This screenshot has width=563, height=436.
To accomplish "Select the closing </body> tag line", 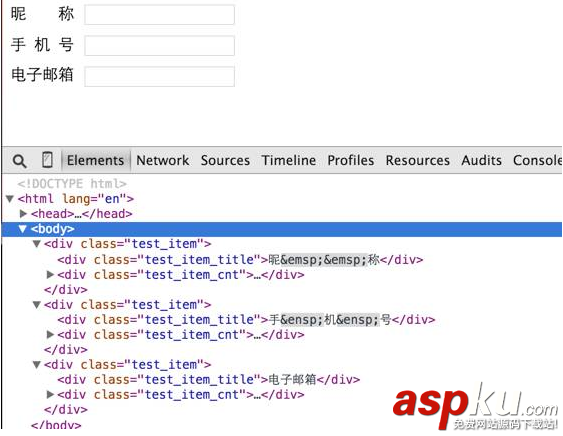I will pos(56,425).
